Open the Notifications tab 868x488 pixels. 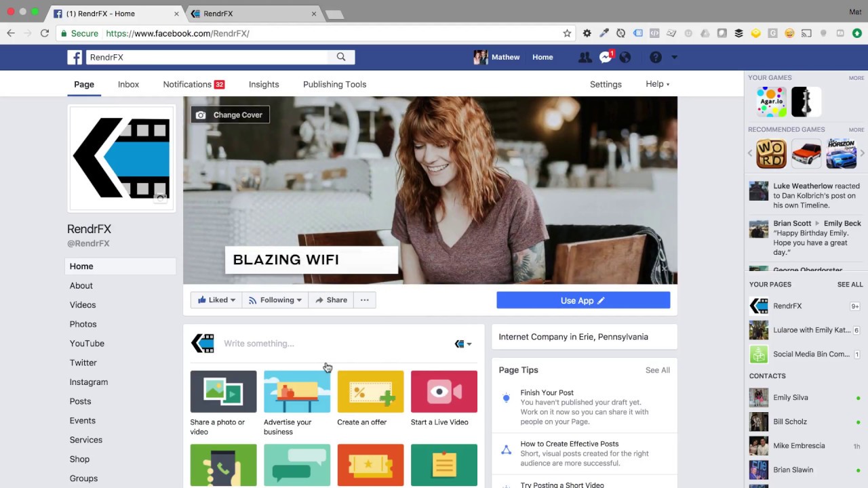click(193, 85)
